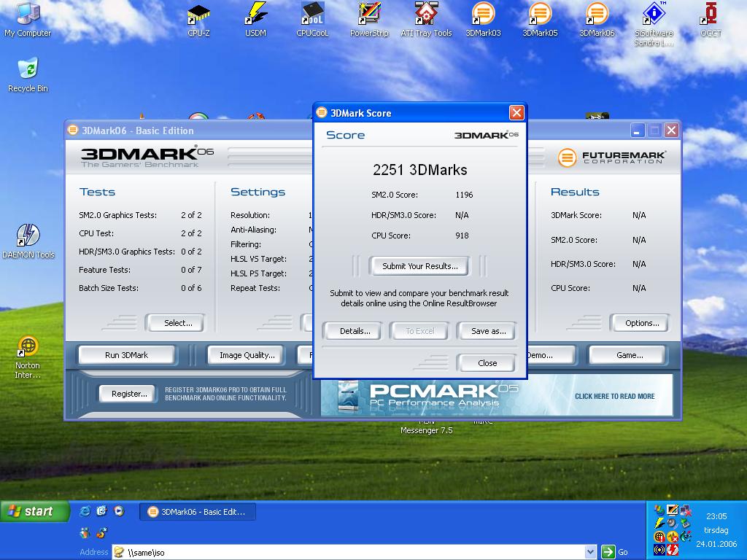
Task: Open the CPUCooL desktop shortcut
Action: coord(312,15)
